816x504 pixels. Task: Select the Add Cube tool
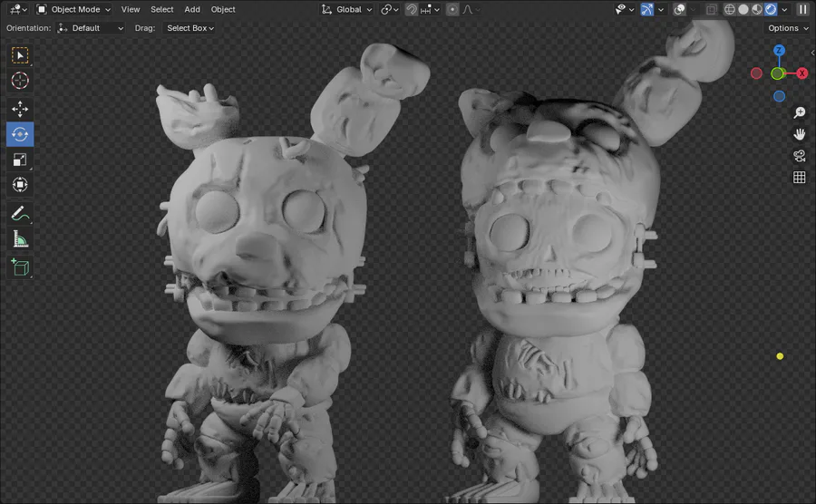click(x=20, y=267)
